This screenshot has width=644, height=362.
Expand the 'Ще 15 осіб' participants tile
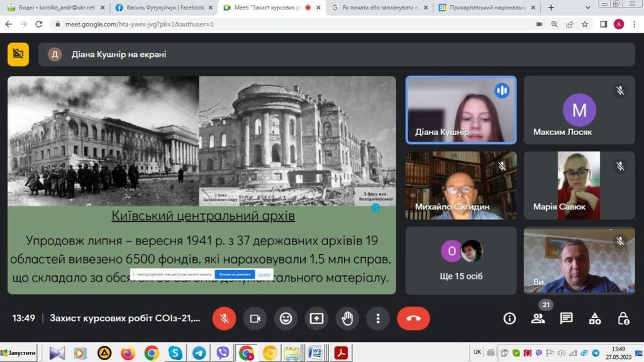[x=461, y=260]
